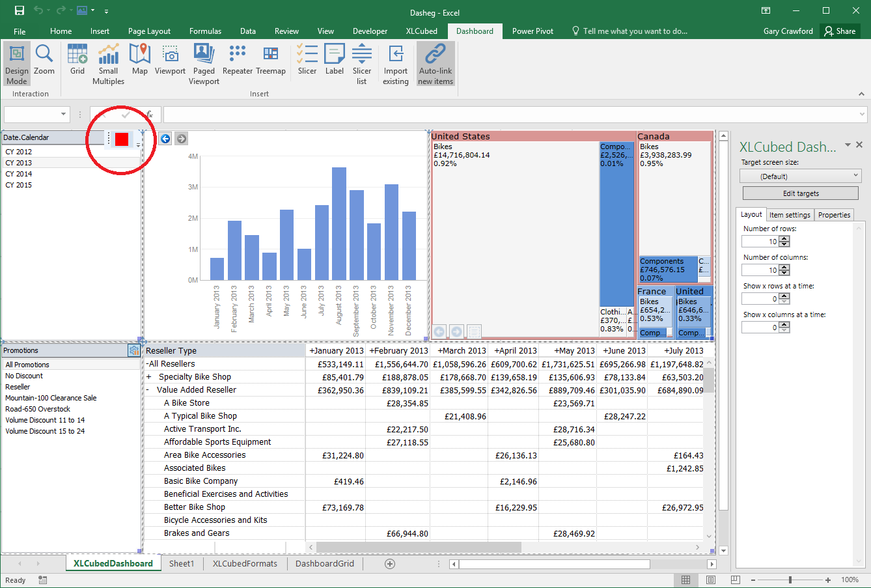Increase Number of rows with the stepper

coord(784,238)
